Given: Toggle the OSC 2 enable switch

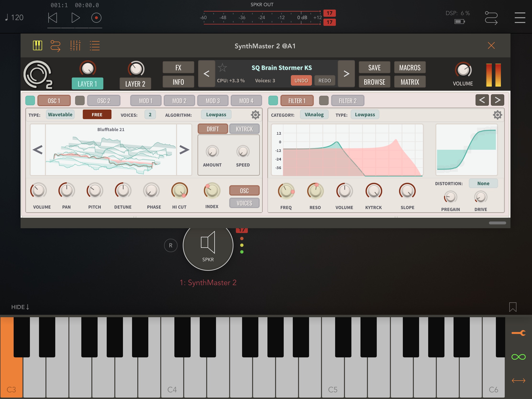Looking at the screenshot, I should pos(80,100).
